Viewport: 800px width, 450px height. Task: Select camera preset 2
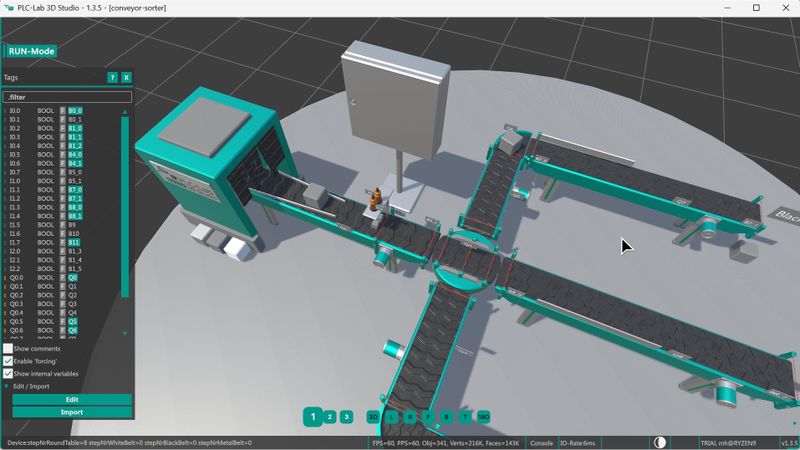330,417
